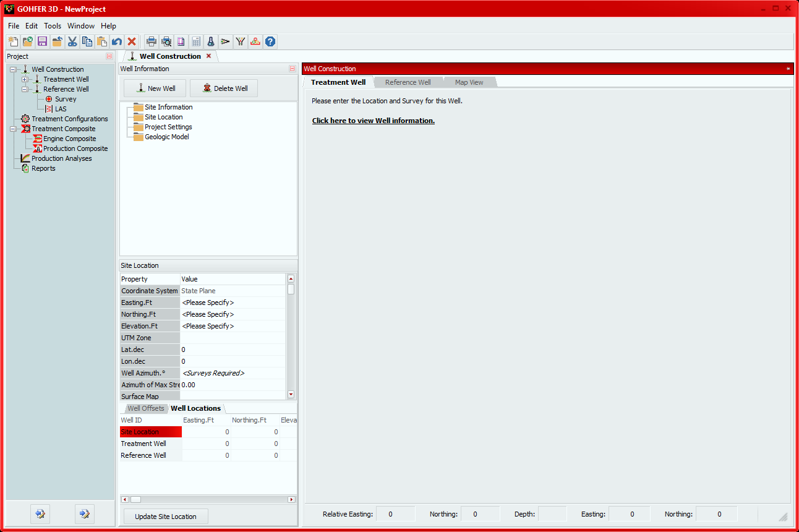This screenshot has height=532, width=799.
Task: Select the Site Location folder item
Action: tap(164, 117)
